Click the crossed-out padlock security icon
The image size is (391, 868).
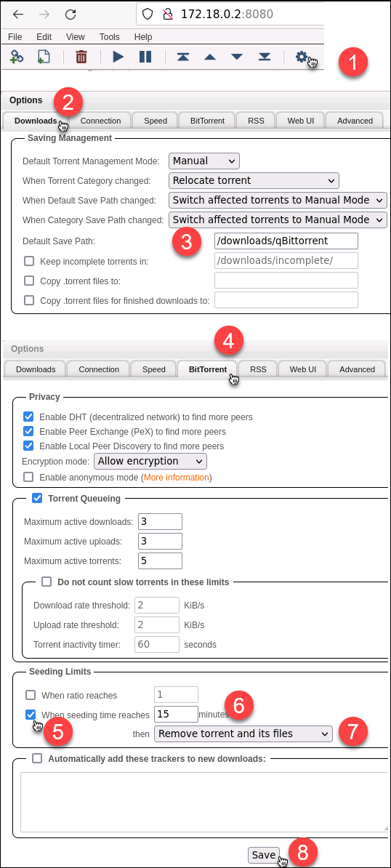[x=168, y=14]
